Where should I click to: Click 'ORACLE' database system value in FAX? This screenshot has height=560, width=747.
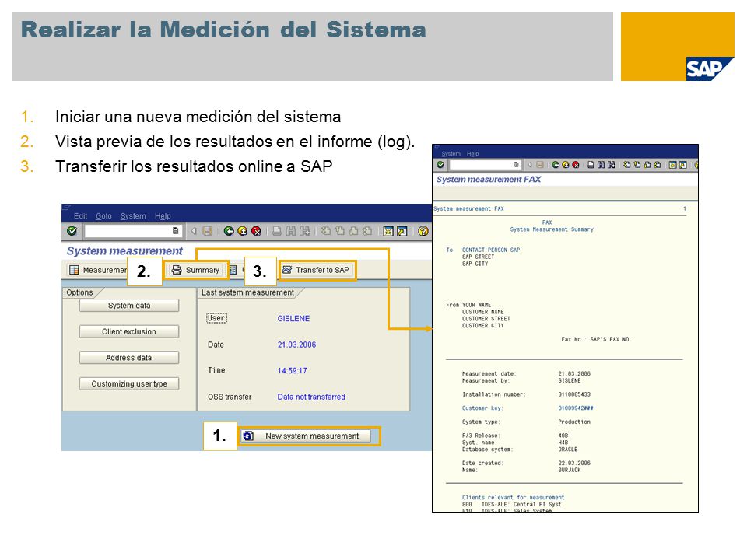tap(567, 449)
